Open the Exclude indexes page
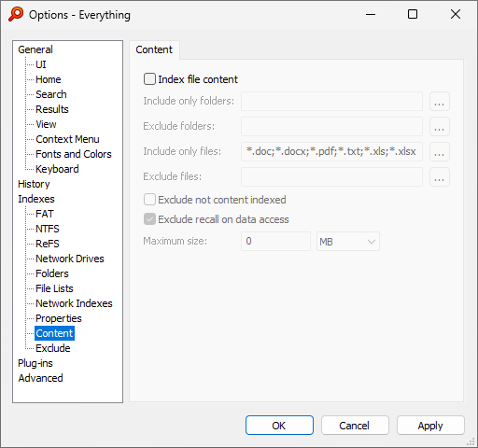 pos(53,348)
